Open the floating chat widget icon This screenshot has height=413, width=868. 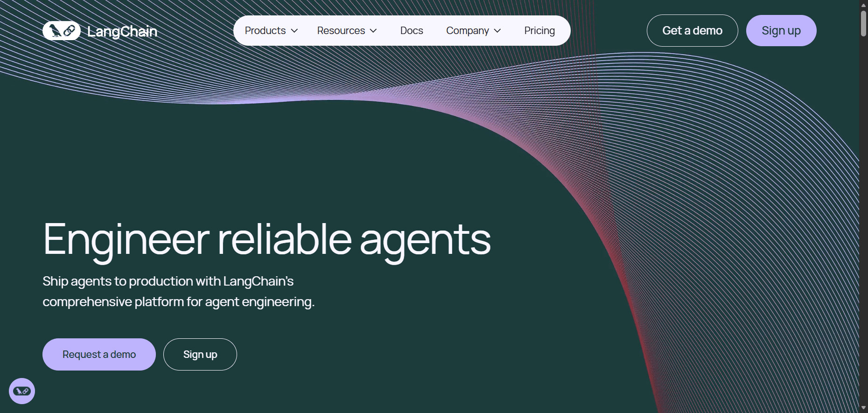click(22, 391)
